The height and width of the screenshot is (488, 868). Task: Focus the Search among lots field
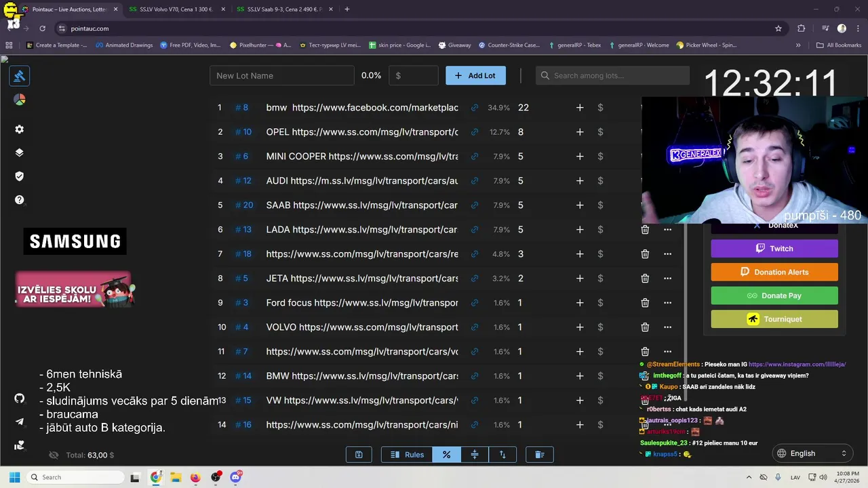coord(612,75)
